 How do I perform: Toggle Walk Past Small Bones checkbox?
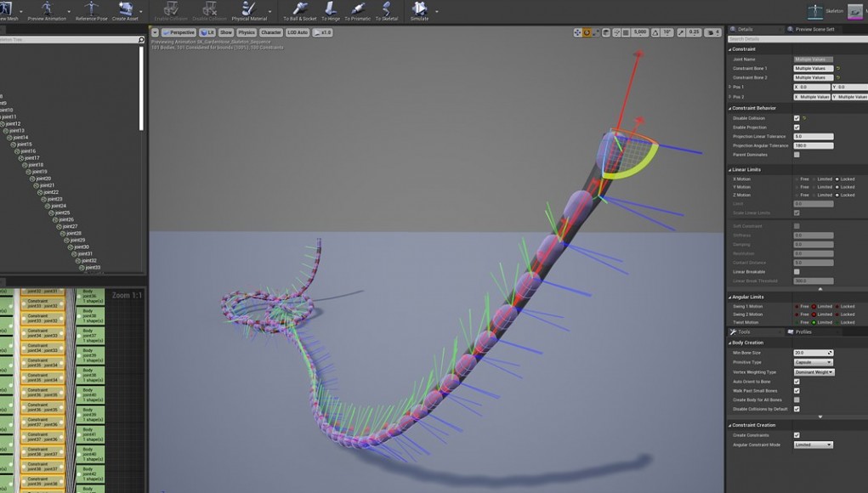[x=797, y=391]
